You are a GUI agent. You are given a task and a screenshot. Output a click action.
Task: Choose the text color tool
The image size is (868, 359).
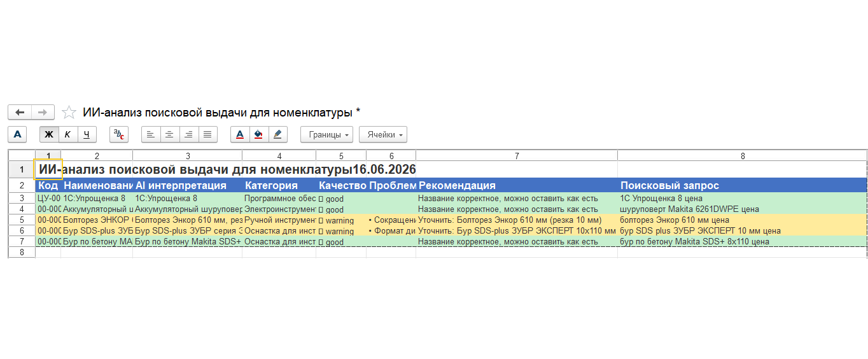coord(240,134)
